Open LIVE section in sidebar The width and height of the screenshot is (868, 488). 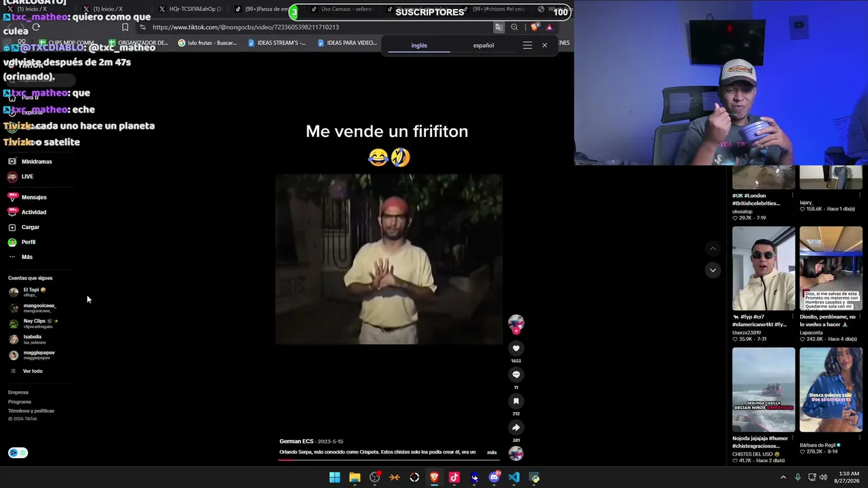tap(20, 177)
